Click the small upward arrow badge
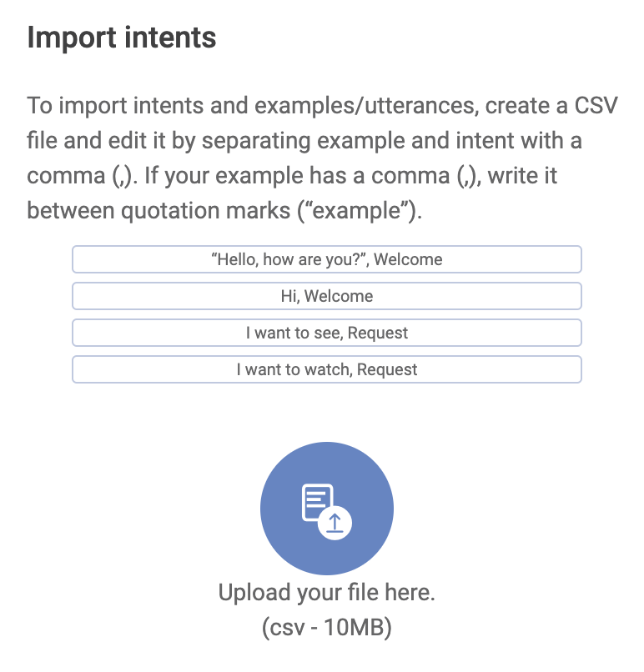This screenshot has height=672, width=644. [x=335, y=524]
